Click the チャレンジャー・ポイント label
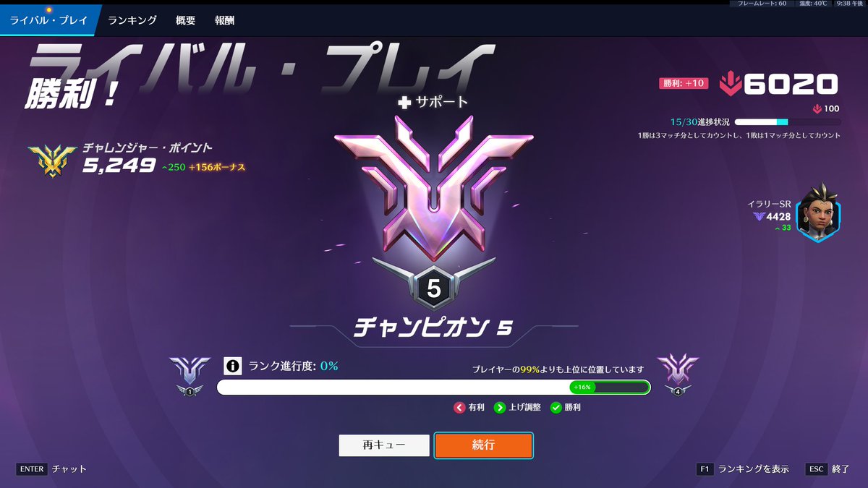The image size is (868, 488). [x=148, y=148]
